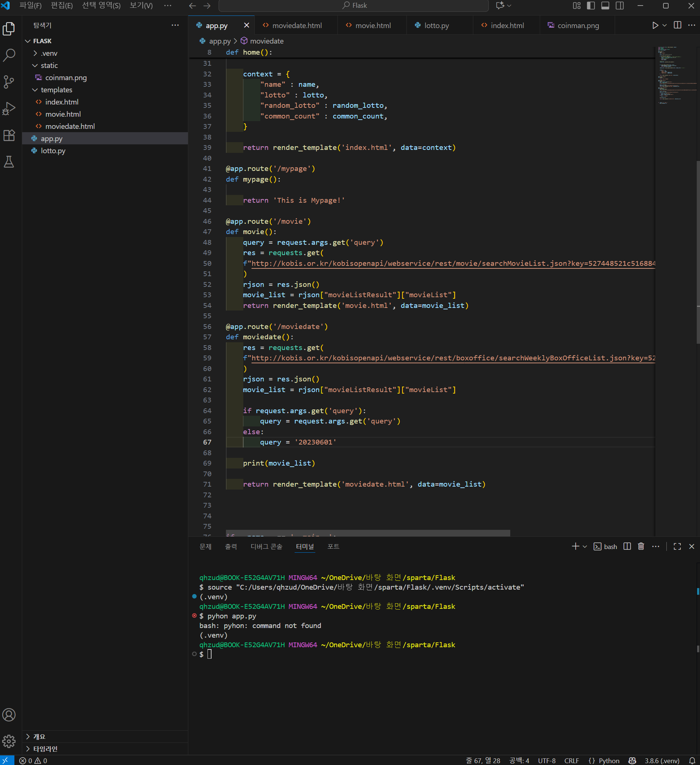Screen dimensions: 700x765
Task: Show more menu bar items ellipsis
Action: tap(168, 6)
